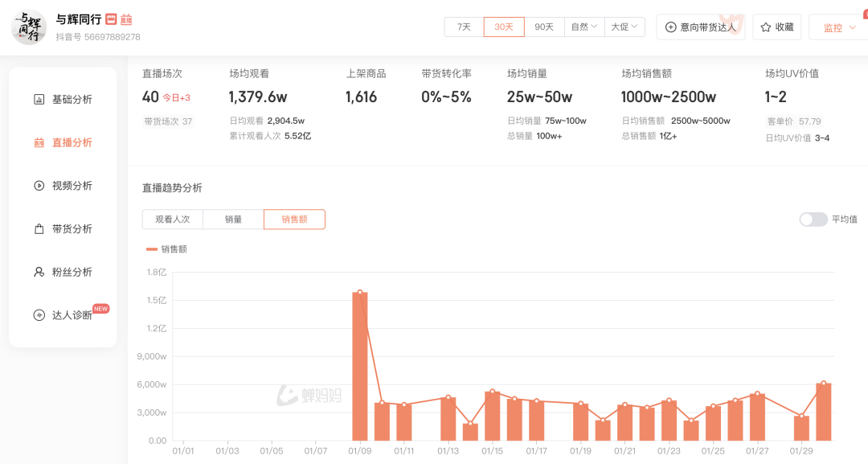Switch to the 观看人次 tab

(172, 220)
